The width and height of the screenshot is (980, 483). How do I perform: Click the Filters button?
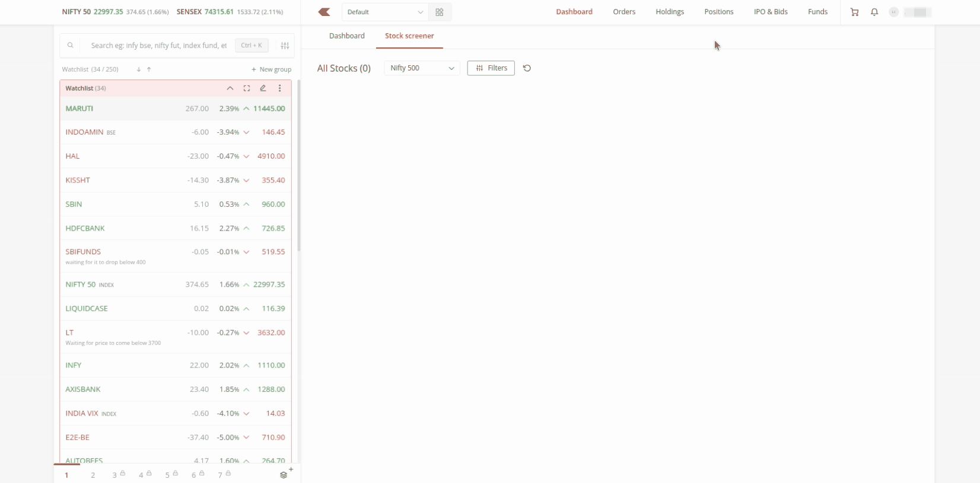click(x=491, y=68)
